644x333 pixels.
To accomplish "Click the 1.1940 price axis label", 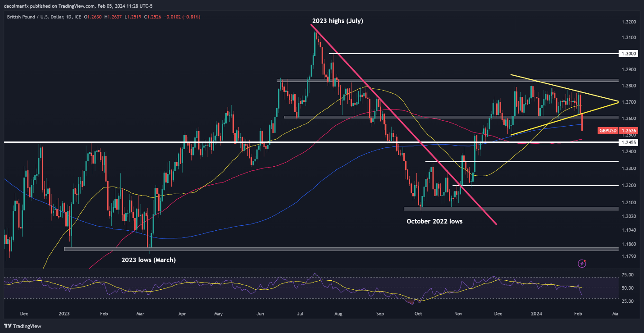I will click(630, 230).
